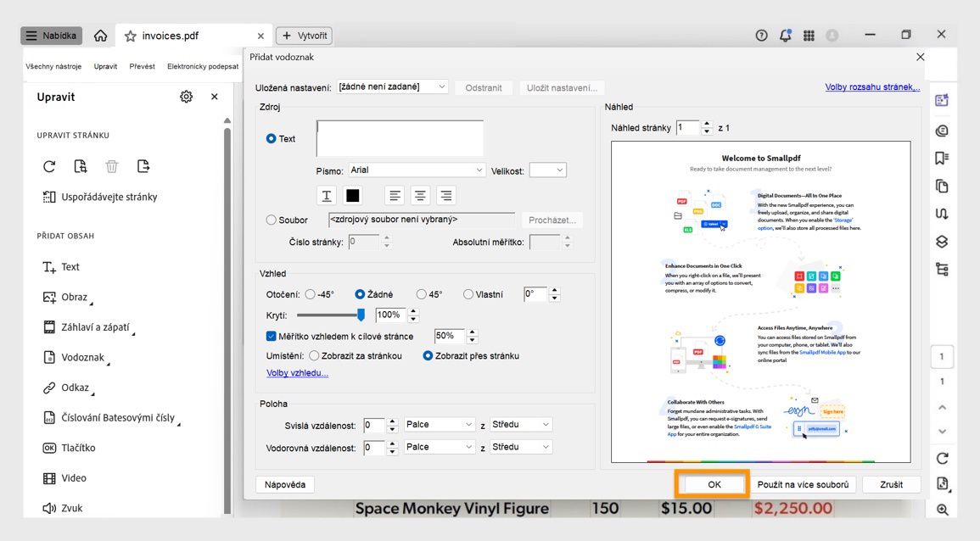Viewport: 980px width, 541px height.
Task: Select the -45° rotation radio
Action: [310, 294]
